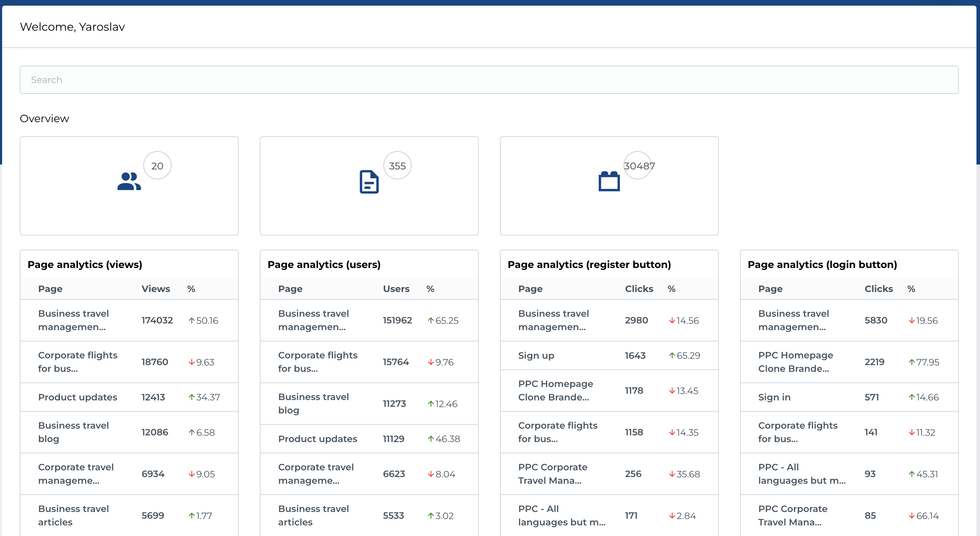Screen dimensions: 980x536
Task: Click the 20 users count badge
Action: click(157, 166)
